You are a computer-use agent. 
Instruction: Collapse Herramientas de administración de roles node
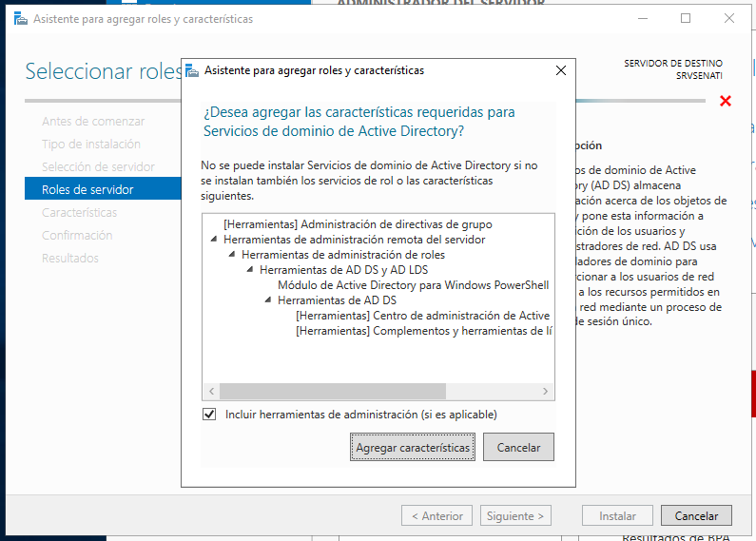point(232,254)
